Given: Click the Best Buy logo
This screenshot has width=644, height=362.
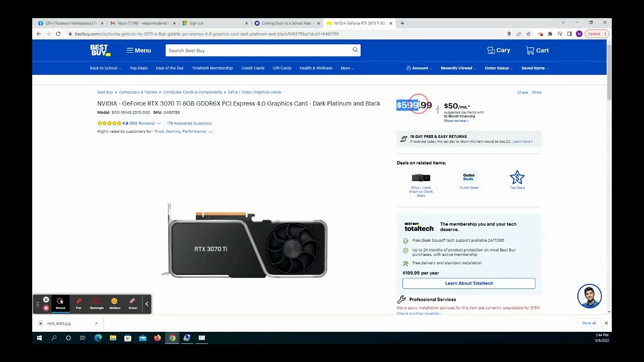Looking at the screenshot, I should (x=100, y=50).
